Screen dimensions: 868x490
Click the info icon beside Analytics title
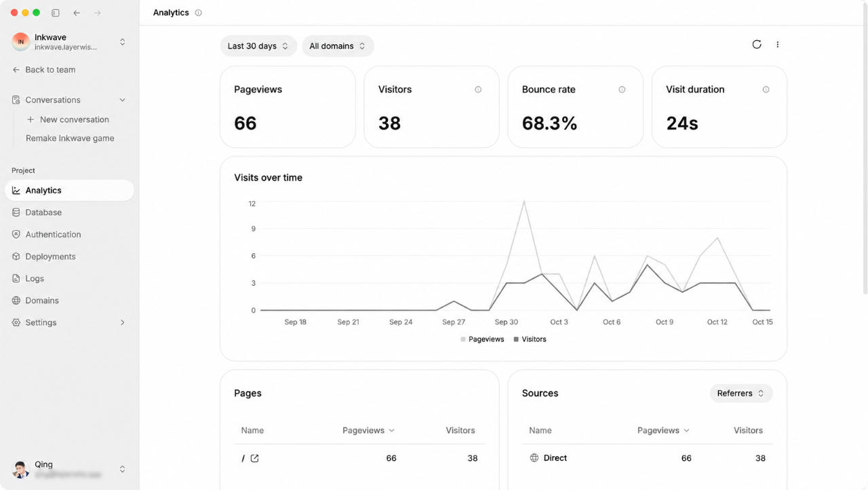[198, 13]
